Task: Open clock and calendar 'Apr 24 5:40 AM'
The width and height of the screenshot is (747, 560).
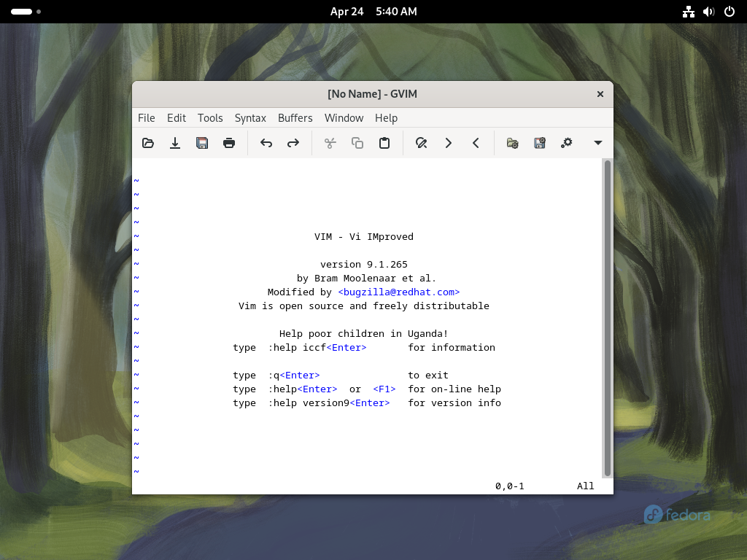Action: (x=373, y=12)
